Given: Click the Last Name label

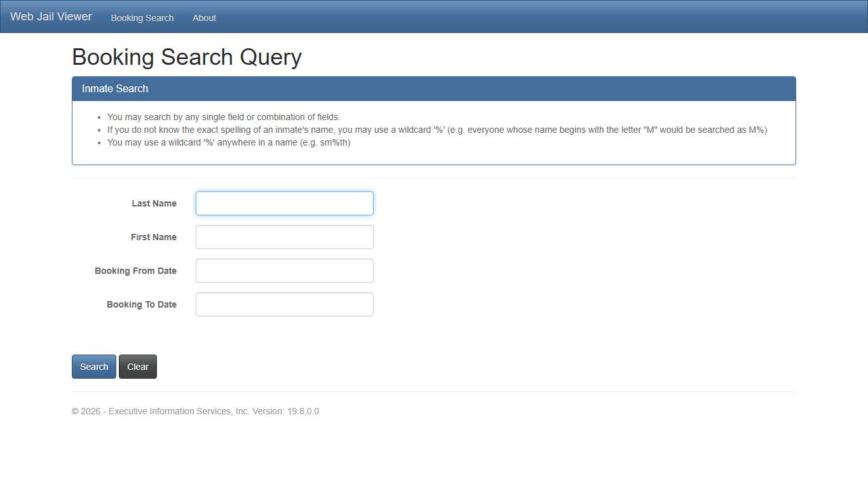Looking at the screenshot, I should click(154, 203).
